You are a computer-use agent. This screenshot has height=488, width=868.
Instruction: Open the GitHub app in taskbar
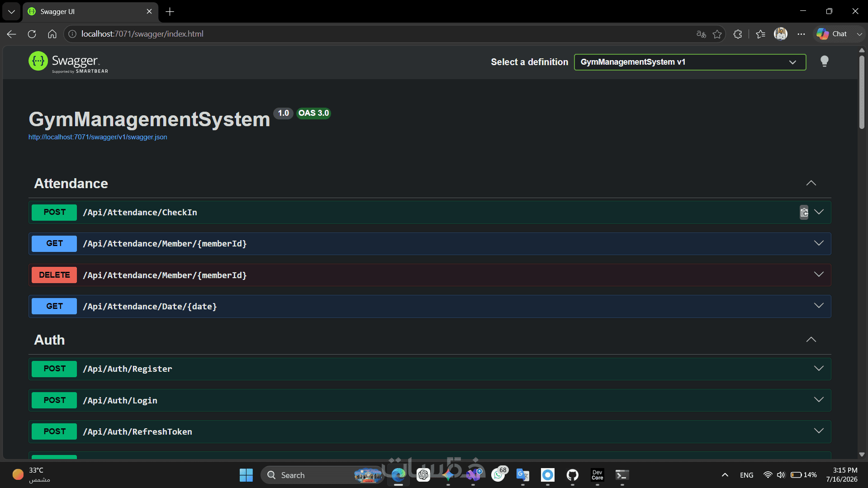point(572,475)
